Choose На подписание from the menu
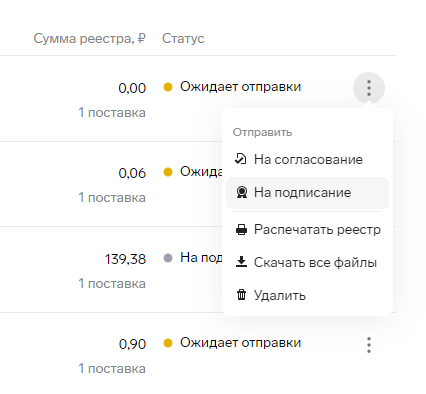Screen dimensions: 426x394 tap(307, 193)
